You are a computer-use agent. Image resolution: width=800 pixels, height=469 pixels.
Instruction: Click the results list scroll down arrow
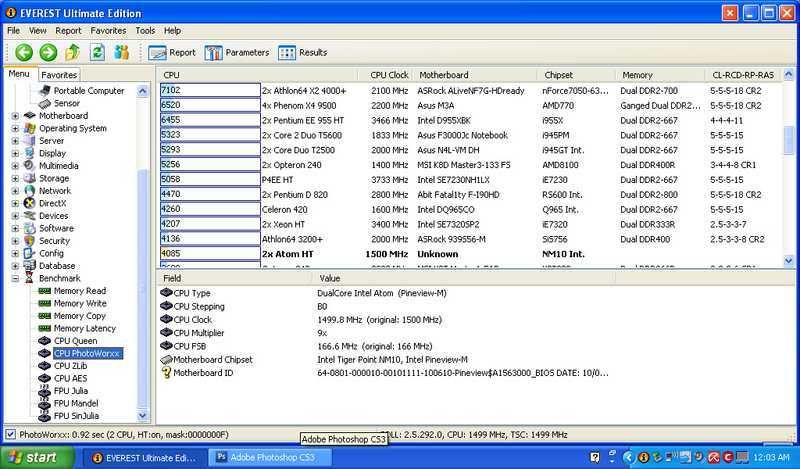click(x=789, y=261)
